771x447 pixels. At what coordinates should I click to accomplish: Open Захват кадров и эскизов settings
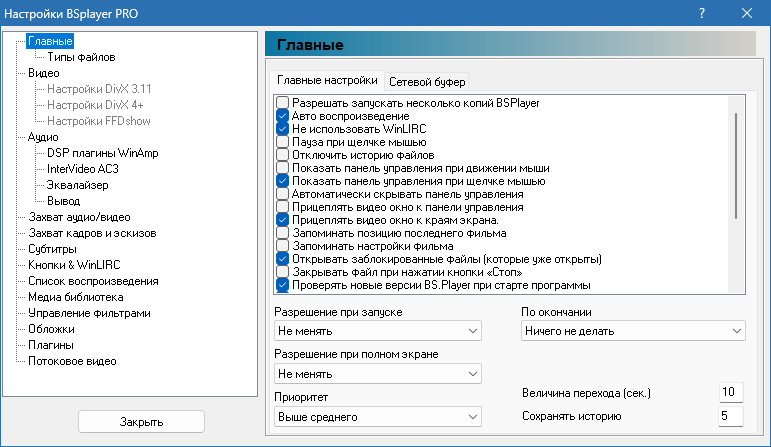click(92, 233)
